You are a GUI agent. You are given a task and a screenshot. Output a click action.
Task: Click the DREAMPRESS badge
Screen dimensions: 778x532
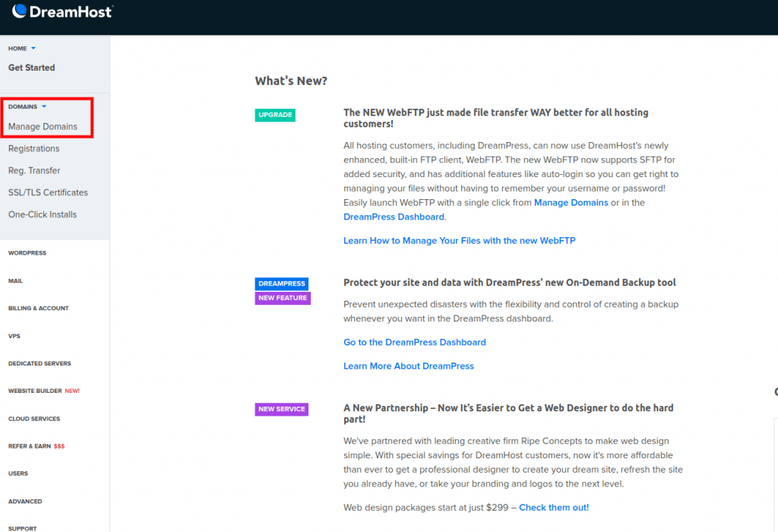(281, 283)
